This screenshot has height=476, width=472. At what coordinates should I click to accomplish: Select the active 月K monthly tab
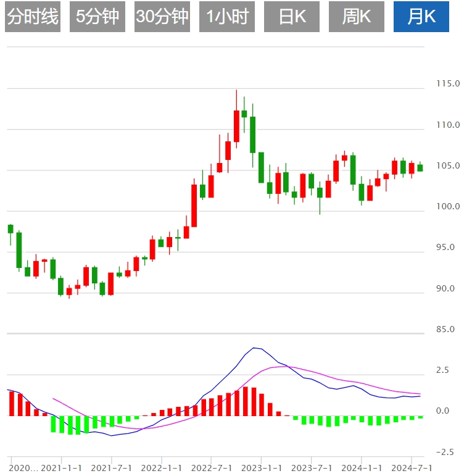pyautogui.click(x=421, y=17)
